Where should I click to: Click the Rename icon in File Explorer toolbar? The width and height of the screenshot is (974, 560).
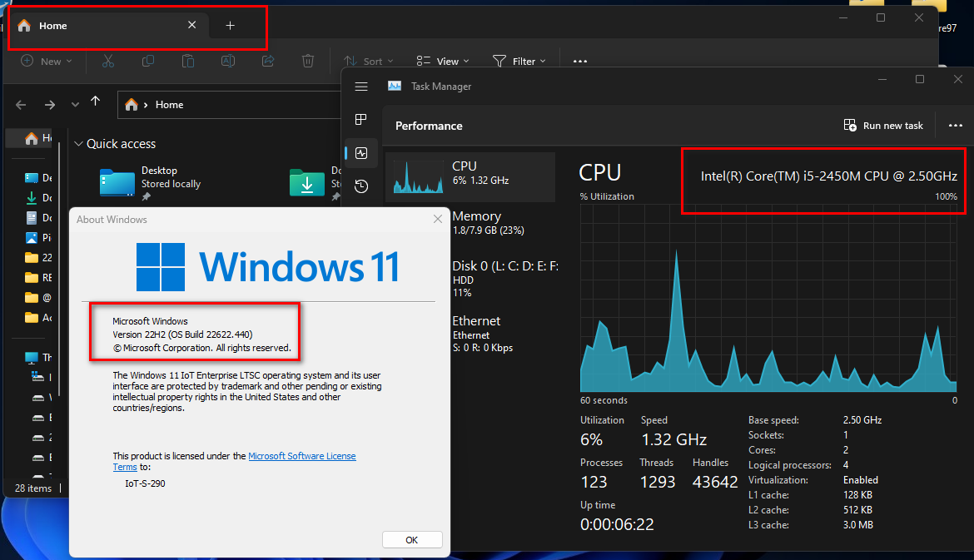228,61
